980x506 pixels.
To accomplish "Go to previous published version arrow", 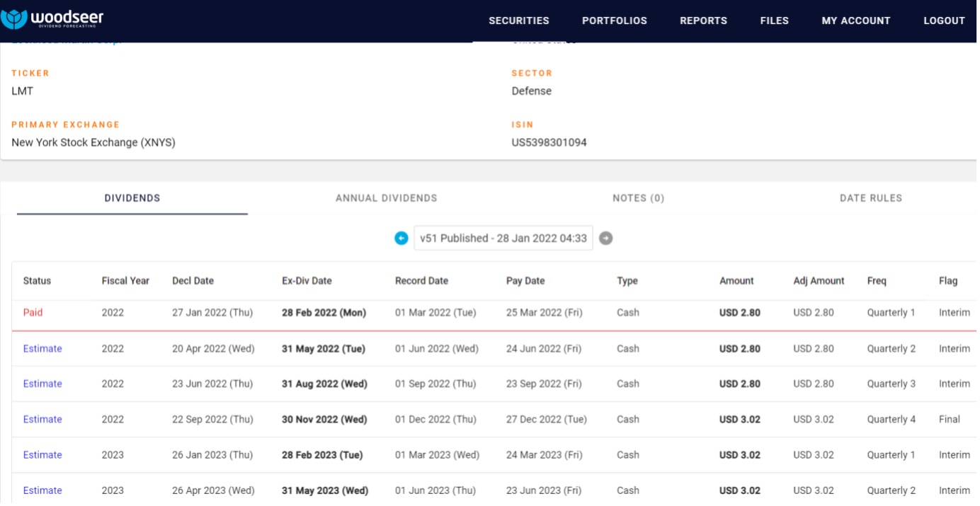I will click(401, 238).
